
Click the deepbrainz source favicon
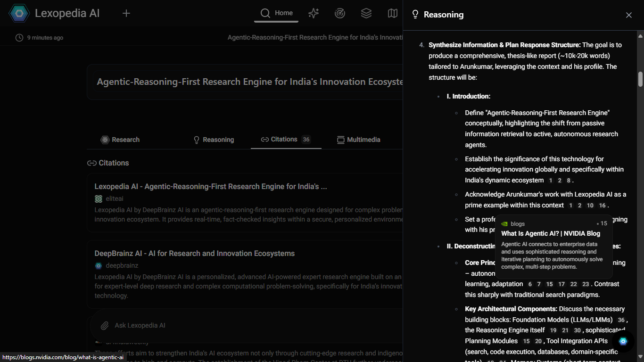(99, 266)
